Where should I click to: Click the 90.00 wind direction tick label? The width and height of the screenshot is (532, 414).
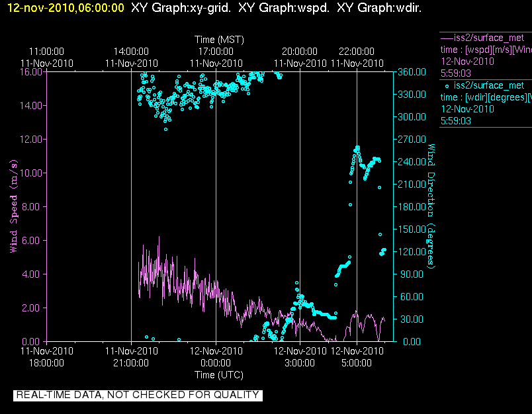(x=412, y=274)
